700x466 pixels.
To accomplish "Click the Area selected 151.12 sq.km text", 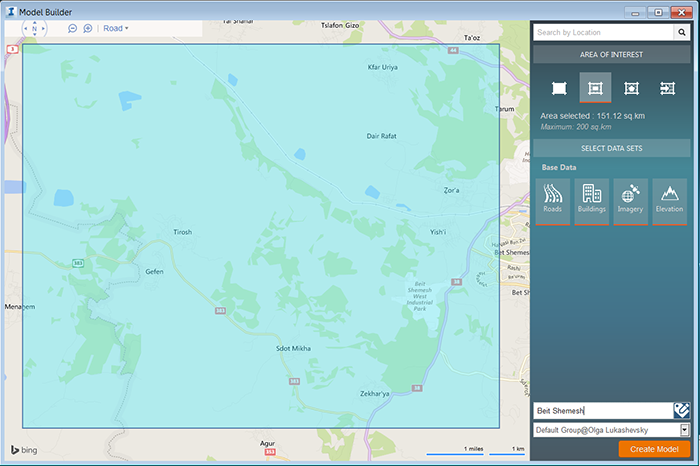I will point(592,116).
